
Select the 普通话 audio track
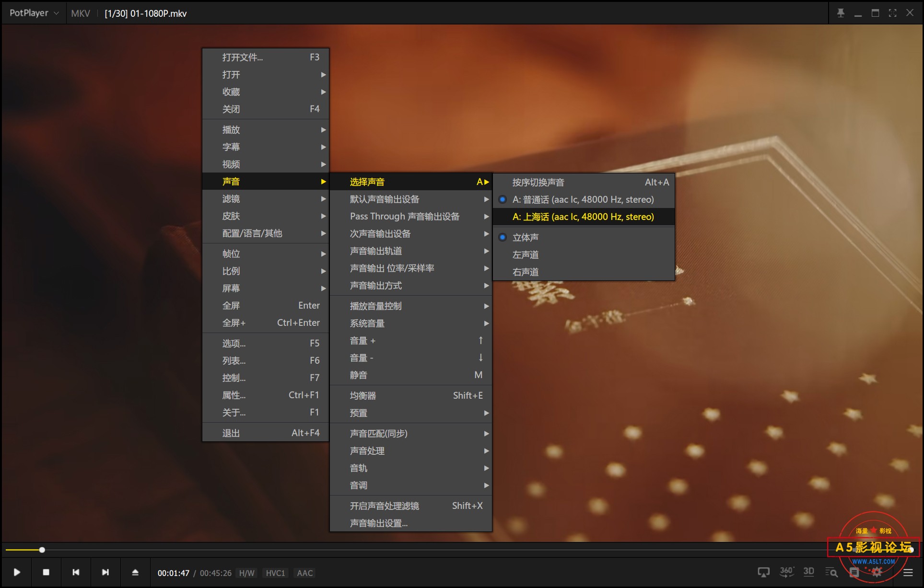pyautogui.click(x=584, y=199)
